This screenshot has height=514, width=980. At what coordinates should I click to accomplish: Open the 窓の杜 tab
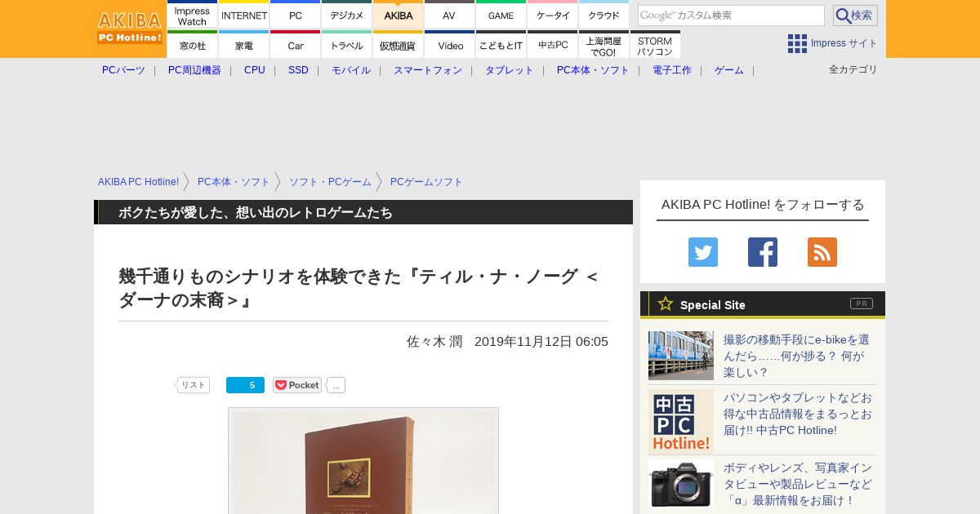click(192, 45)
